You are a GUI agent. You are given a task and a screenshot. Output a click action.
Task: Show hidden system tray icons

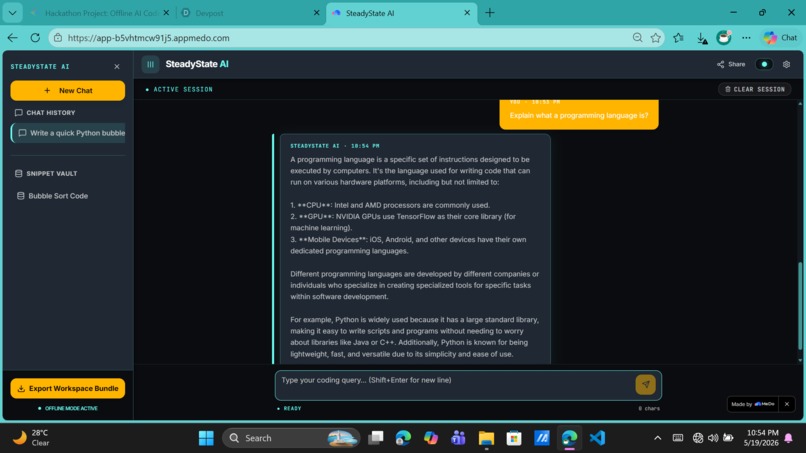[657, 438]
